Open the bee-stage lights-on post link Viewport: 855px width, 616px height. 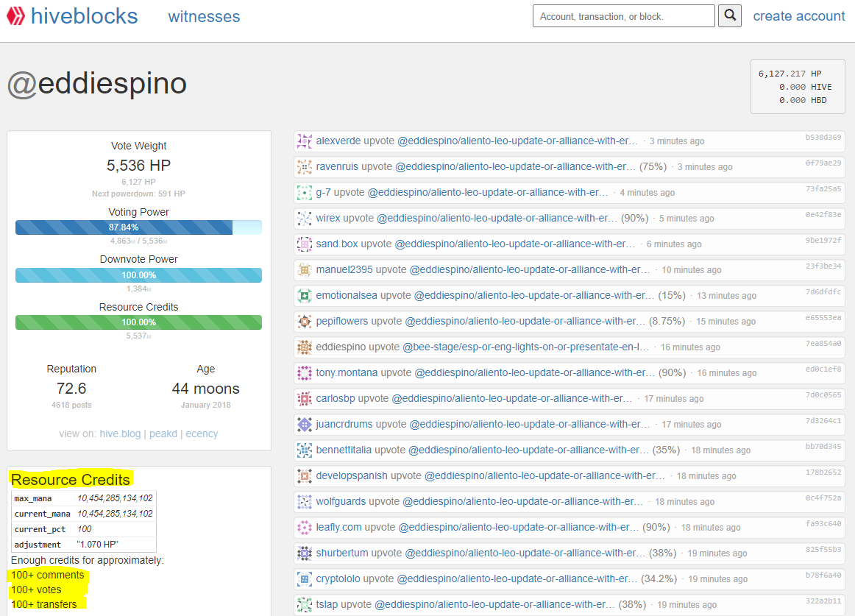(525, 347)
